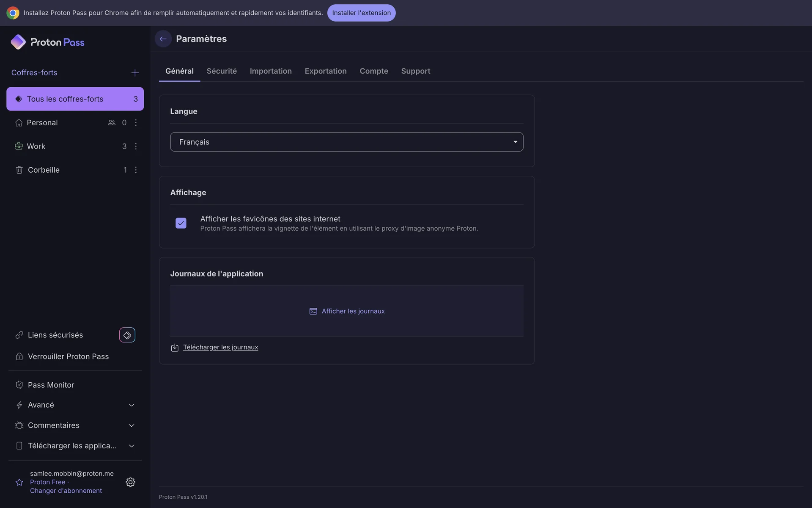Click the back arrow next to Paramètres
812x508 pixels.
(163, 39)
